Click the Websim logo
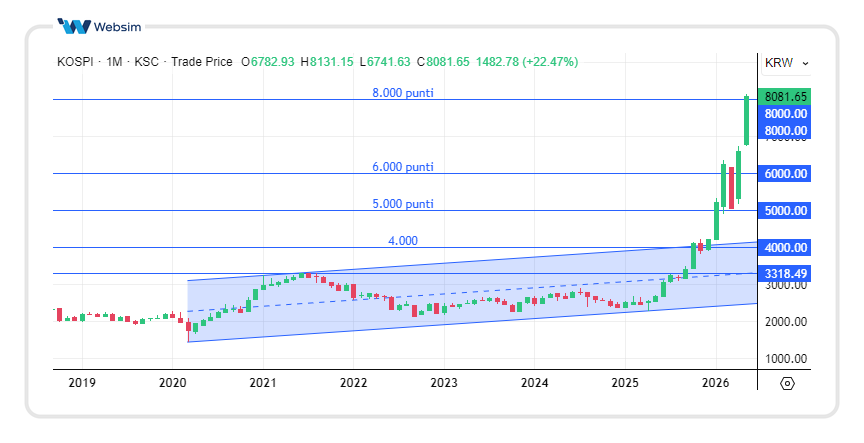Screen dimensions: 864x443 pyautogui.click(x=100, y=26)
